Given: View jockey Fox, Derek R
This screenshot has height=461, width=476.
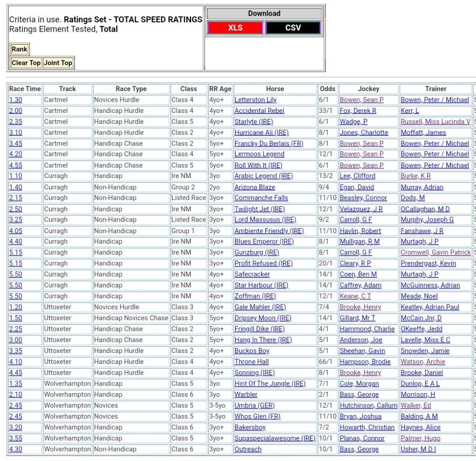Looking at the screenshot, I should click(358, 111).
